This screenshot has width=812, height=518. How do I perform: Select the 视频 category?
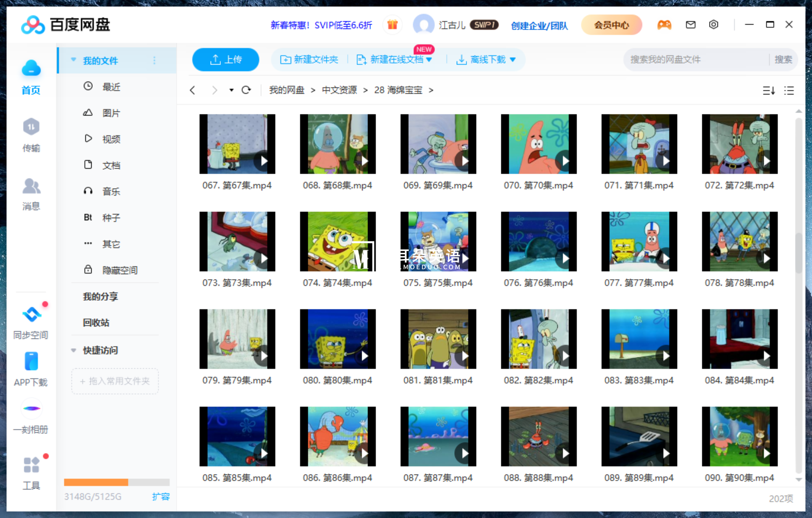pyautogui.click(x=111, y=139)
